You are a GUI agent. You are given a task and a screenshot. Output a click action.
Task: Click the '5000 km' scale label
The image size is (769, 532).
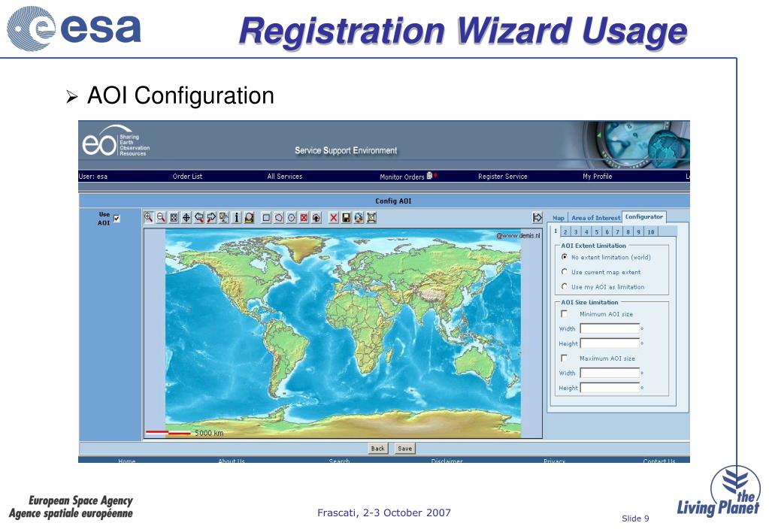click(x=209, y=433)
